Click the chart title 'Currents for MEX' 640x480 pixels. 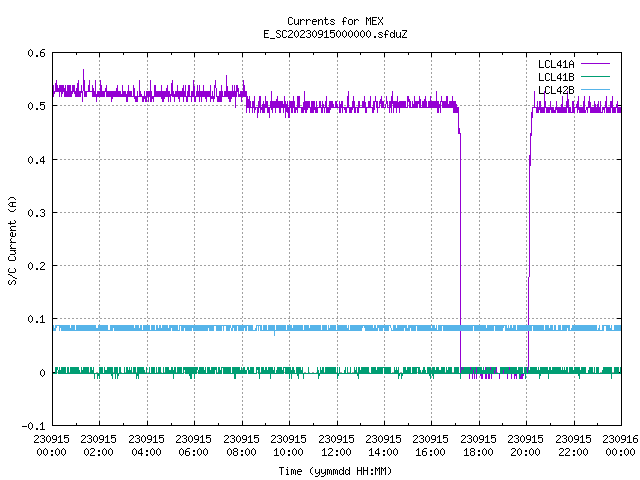335,21
